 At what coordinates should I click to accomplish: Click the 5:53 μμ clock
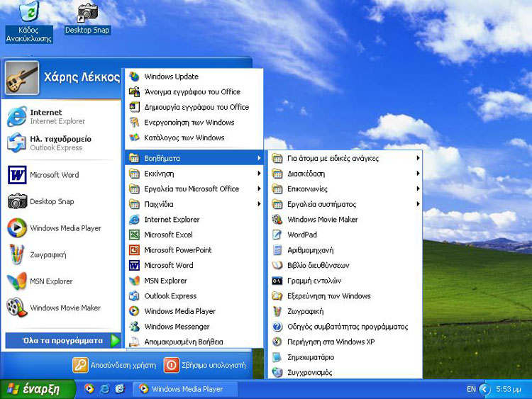coord(509,389)
